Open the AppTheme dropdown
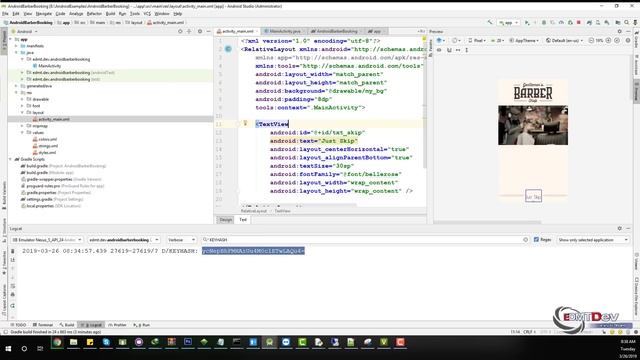Image resolution: width=640 pixels, height=360 pixels. [x=524, y=40]
